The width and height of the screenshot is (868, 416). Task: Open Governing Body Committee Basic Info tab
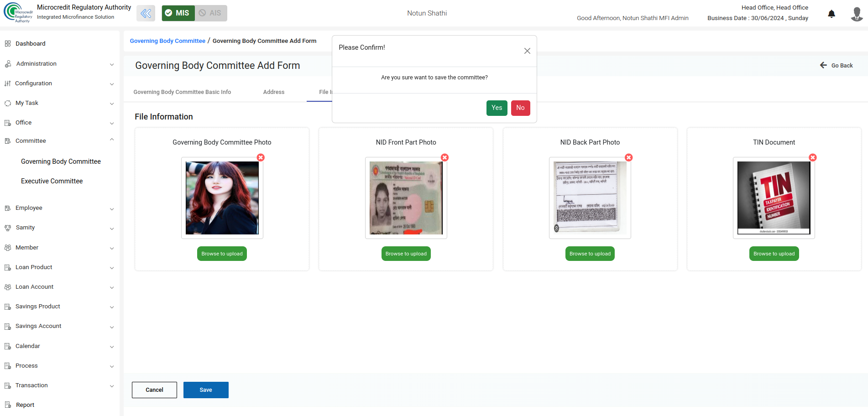click(x=182, y=92)
